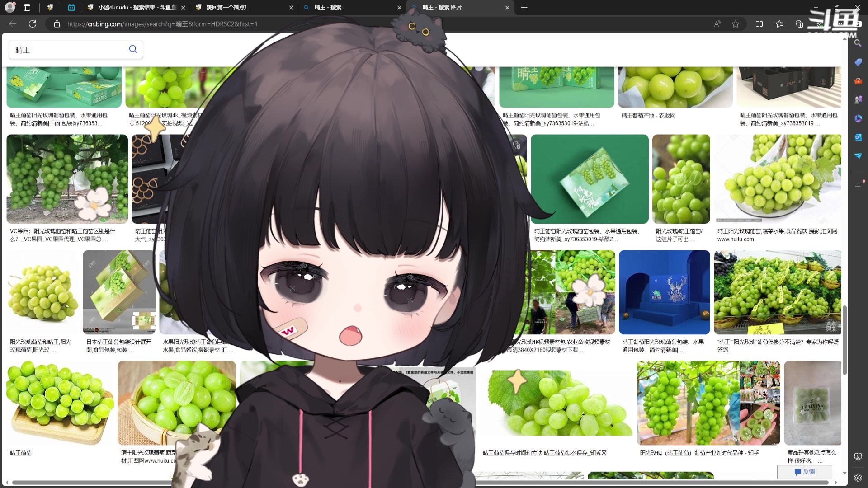Open top-left teal grape boxes image

[x=64, y=87]
